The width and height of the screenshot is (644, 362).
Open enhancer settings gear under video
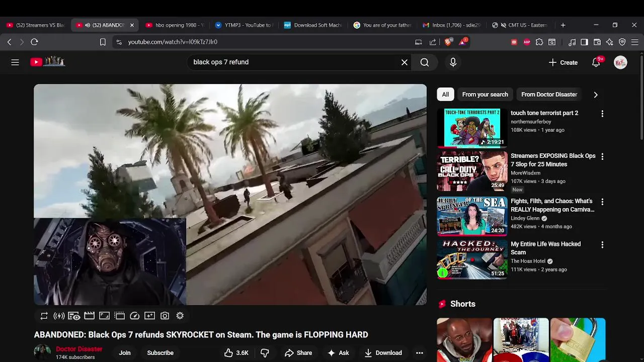pos(180,316)
